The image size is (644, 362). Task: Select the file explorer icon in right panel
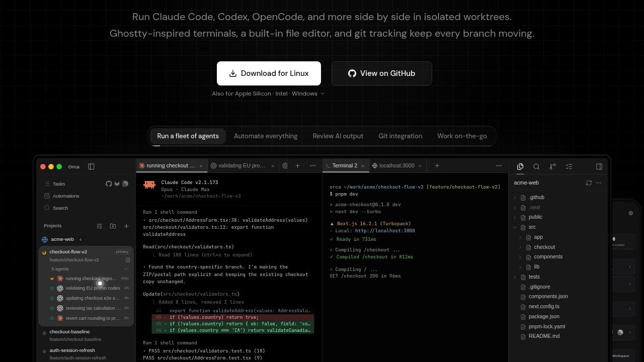(x=520, y=166)
